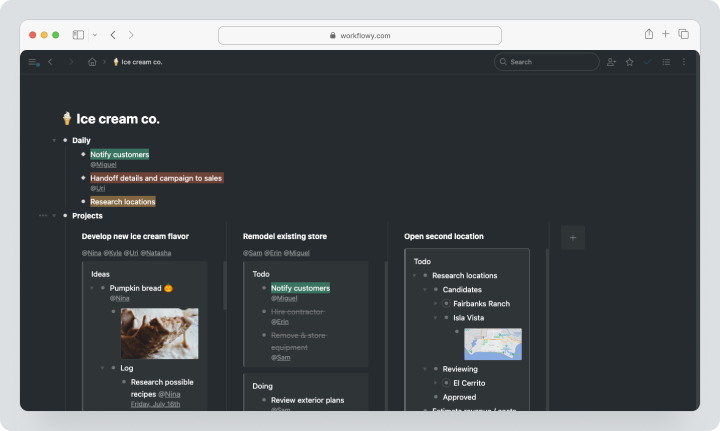Collapse the Daily section arrow
Image resolution: width=720 pixels, height=431 pixels.
coord(54,140)
